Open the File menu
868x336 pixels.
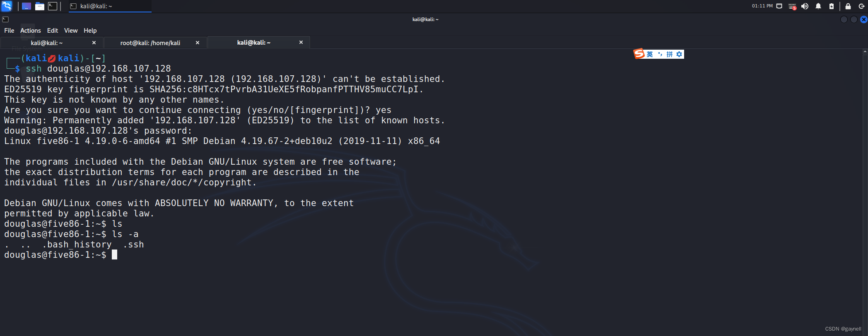coord(9,31)
